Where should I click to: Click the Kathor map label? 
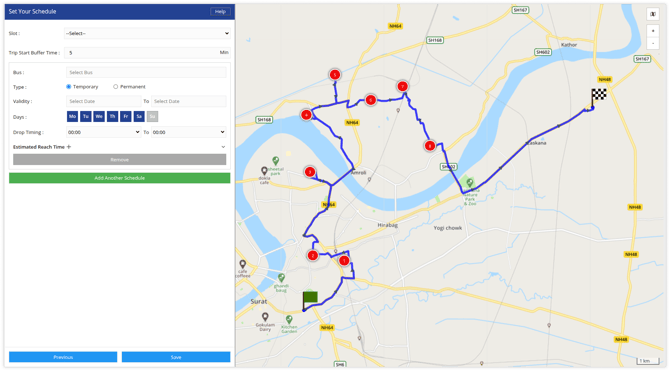pyautogui.click(x=569, y=44)
